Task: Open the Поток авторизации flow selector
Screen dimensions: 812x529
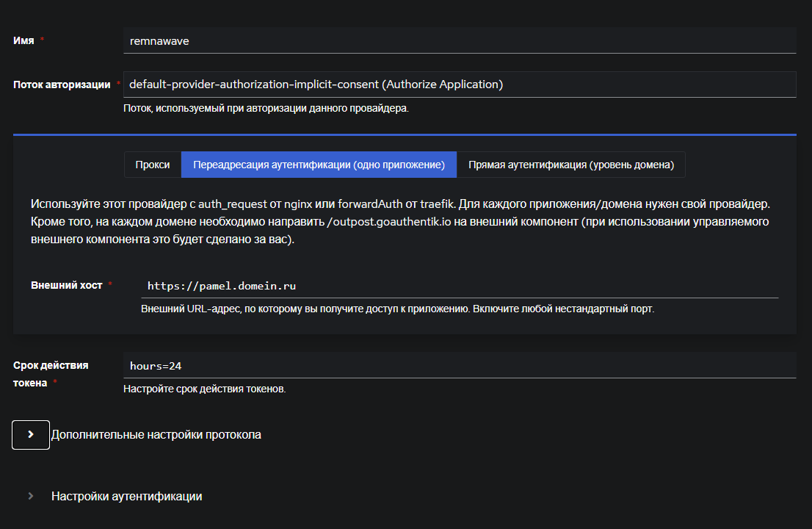Action: tap(460, 84)
